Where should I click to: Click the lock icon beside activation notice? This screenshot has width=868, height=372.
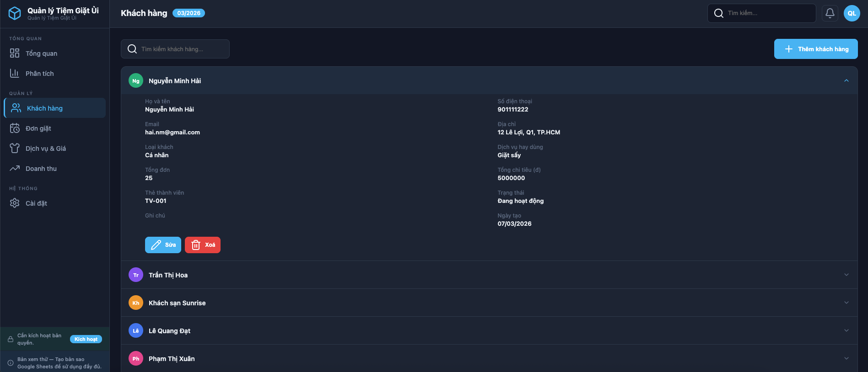11,339
